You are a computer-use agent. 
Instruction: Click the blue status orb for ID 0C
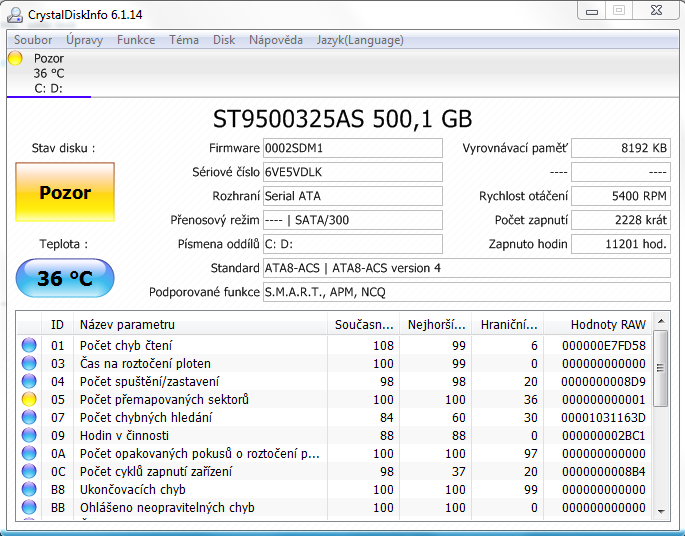(29, 471)
